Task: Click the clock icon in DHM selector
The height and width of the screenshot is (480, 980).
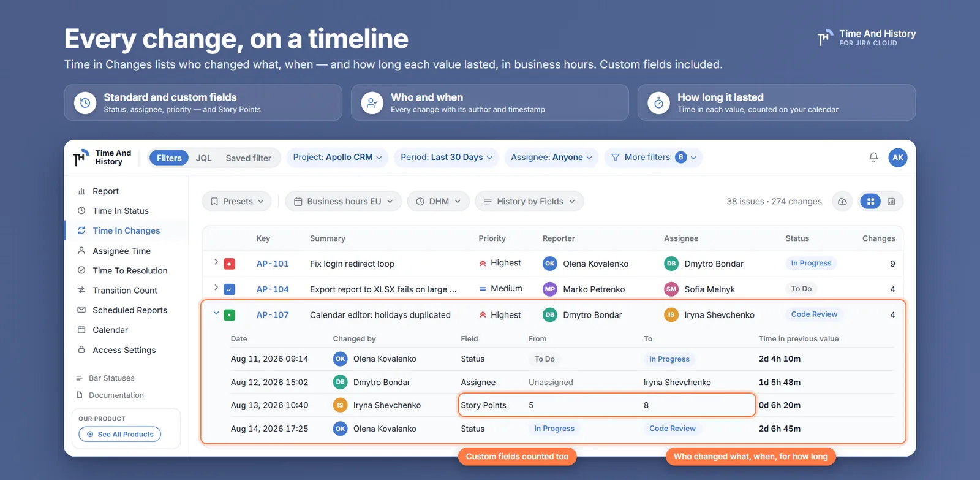Action: pyautogui.click(x=420, y=201)
